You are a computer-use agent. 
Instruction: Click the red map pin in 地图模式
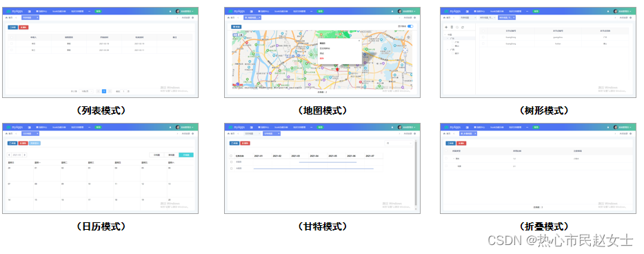pyautogui.click(x=337, y=70)
